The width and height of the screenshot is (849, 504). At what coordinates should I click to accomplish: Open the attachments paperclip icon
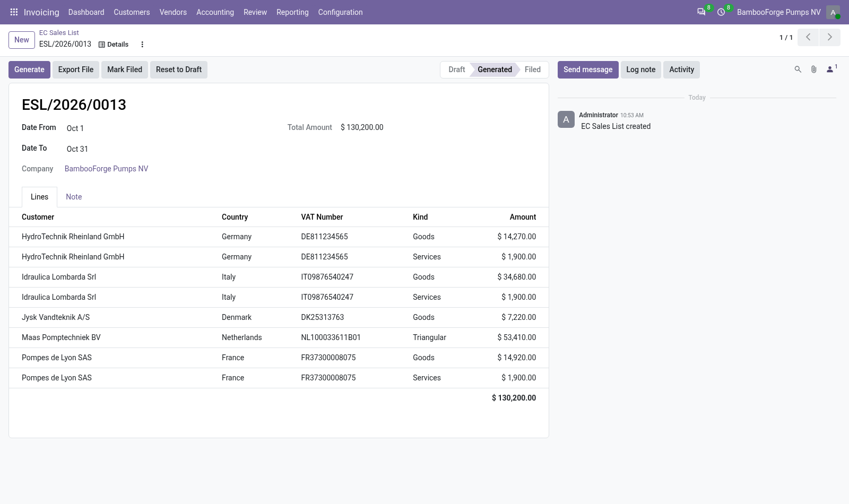pyautogui.click(x=813, y=69)
